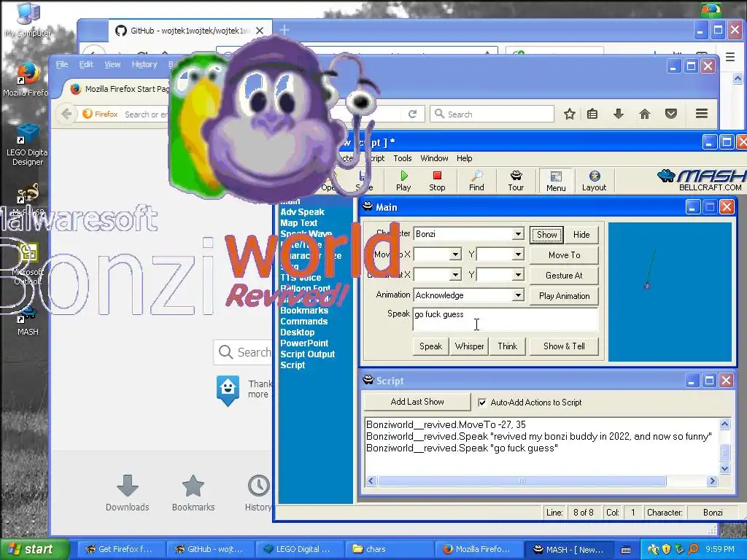Select Mozilla Firefox desktop shortcut
Image resolution: width=747 pixels, height=560 pixels.
26,79
